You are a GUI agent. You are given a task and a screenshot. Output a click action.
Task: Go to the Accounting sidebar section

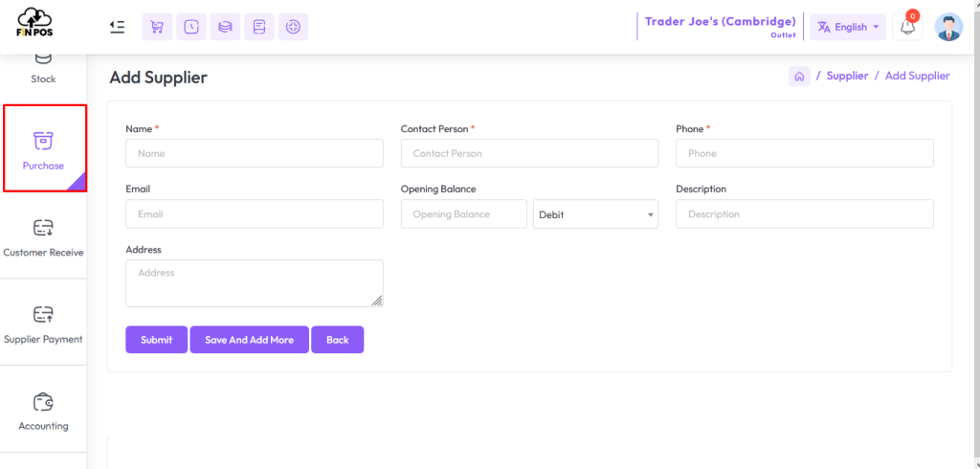[43, 410]
